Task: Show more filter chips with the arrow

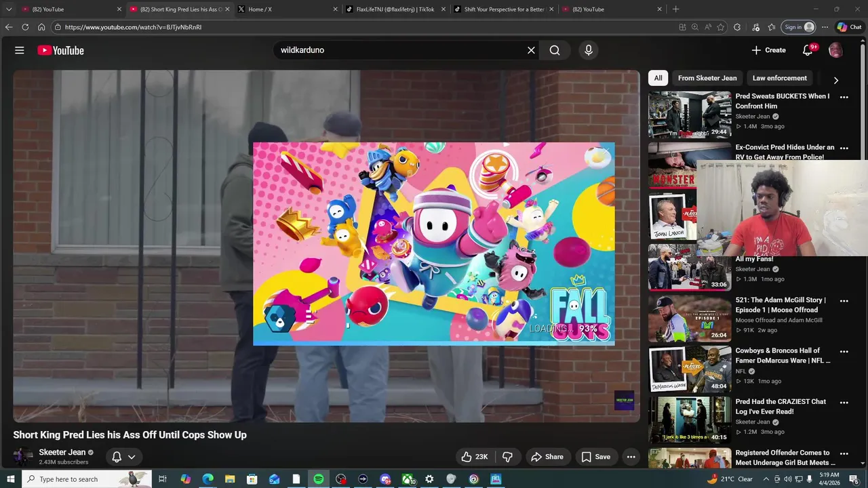Action: point(835,80)
